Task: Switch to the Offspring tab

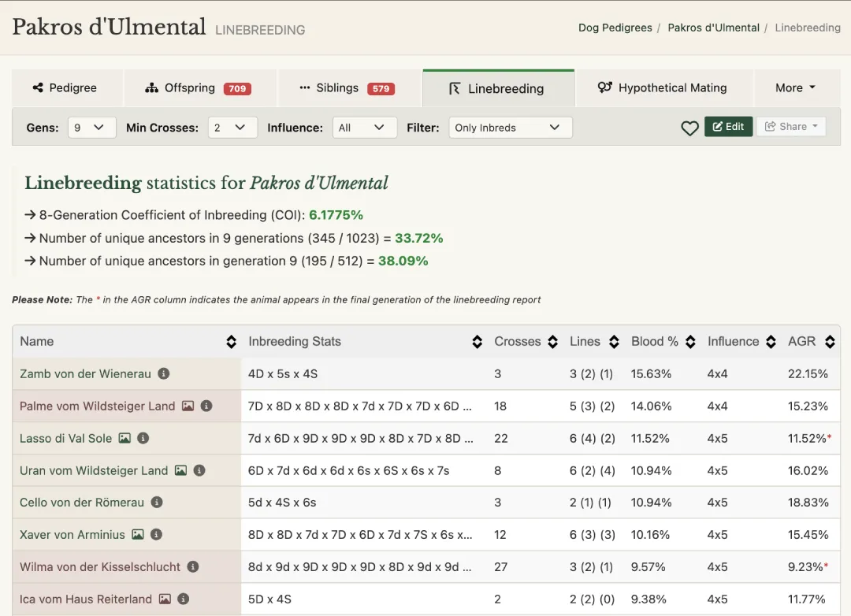Action: (x=199, y=88)
